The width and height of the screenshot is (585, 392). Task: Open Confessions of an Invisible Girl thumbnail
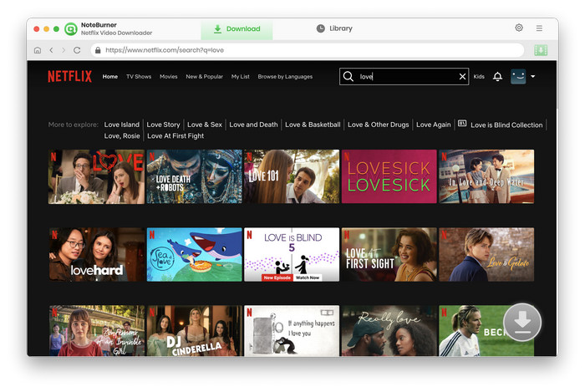96,331
